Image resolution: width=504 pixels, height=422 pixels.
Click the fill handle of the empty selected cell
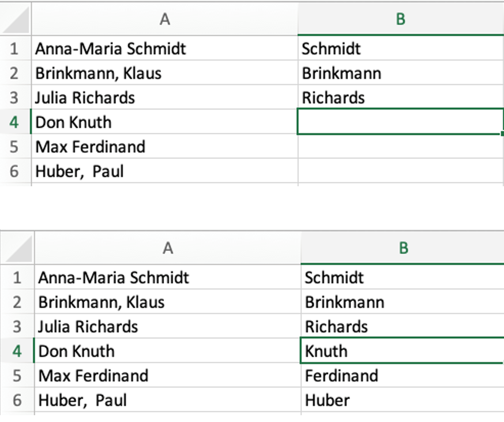point(502,134)
